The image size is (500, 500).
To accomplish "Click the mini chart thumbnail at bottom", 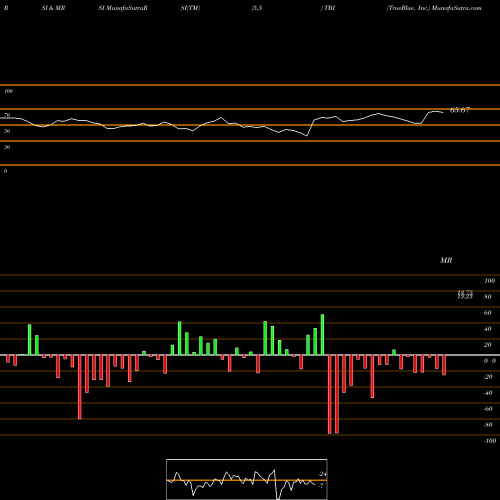I will (247, 479).
